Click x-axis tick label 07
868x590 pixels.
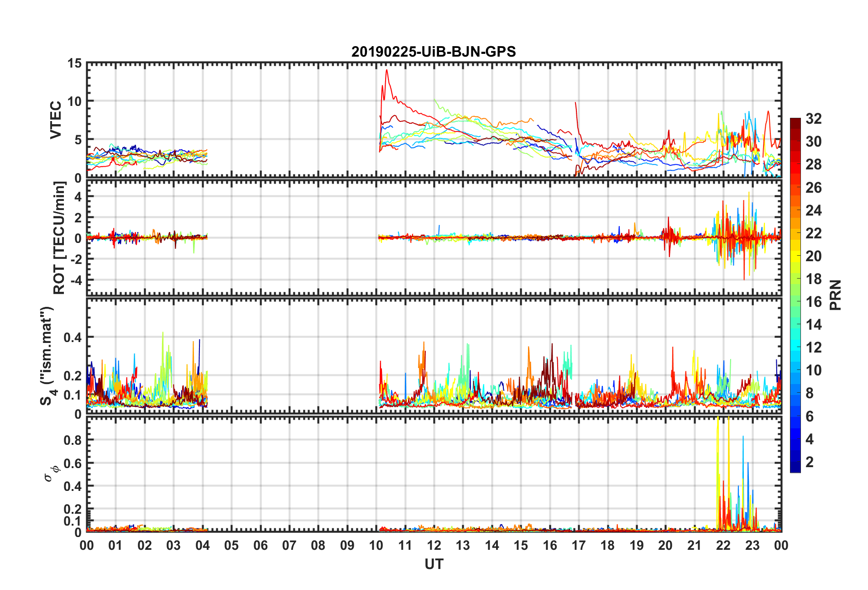pos(289,545)
